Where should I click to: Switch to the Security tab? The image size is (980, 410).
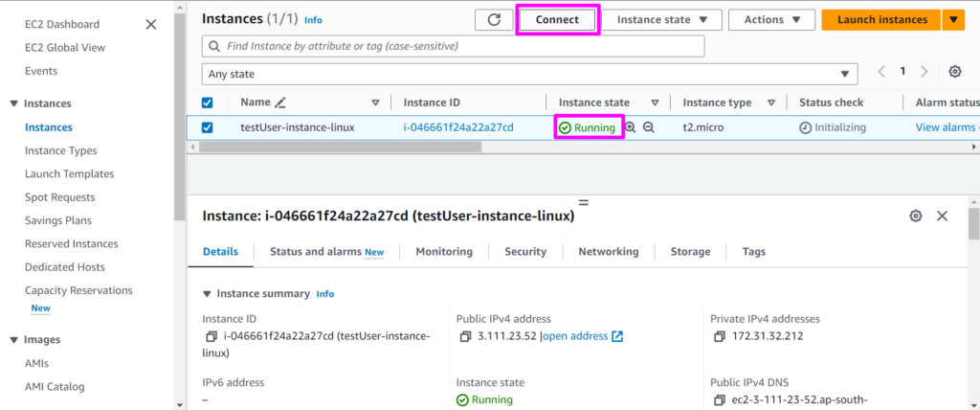(x=524, y=251)
